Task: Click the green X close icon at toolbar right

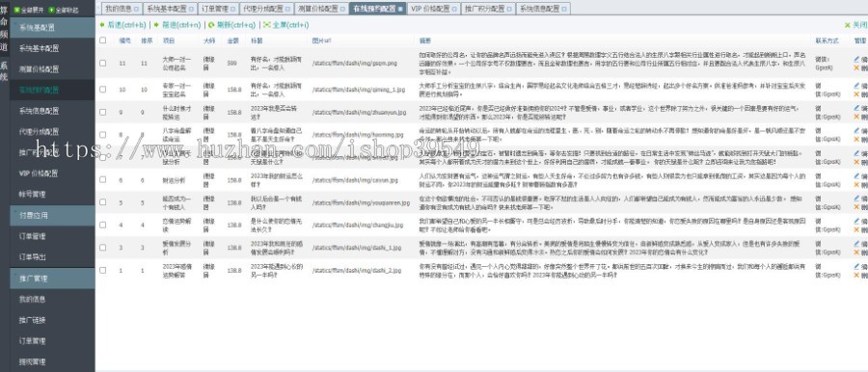Action: 848,25
